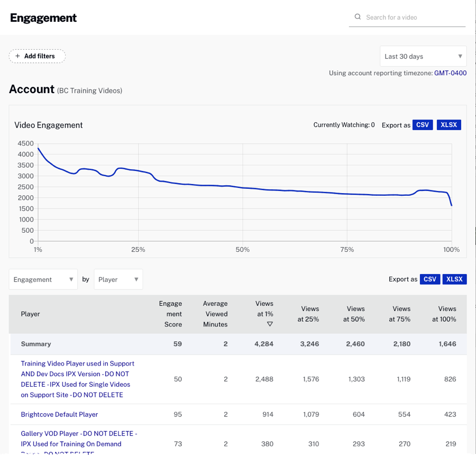Export chart data as CSV
476x455 pixels.
click(x=423, y=125)
